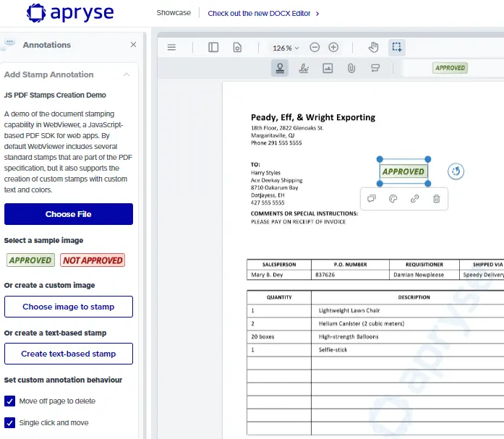Toggle the left side panel icon
Screen dimensions: 504x439
click(213, 48)
